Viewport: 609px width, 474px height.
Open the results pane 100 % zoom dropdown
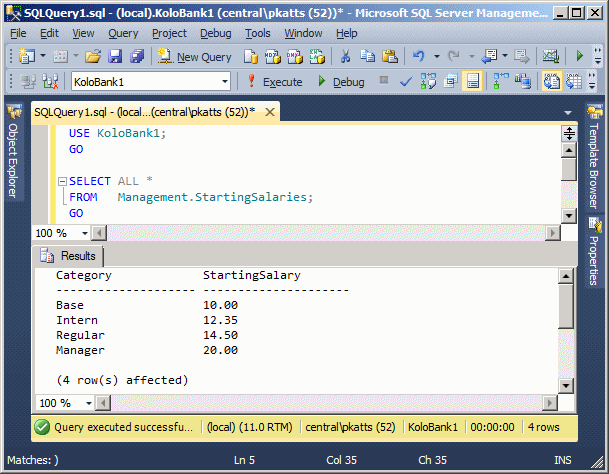89,403
